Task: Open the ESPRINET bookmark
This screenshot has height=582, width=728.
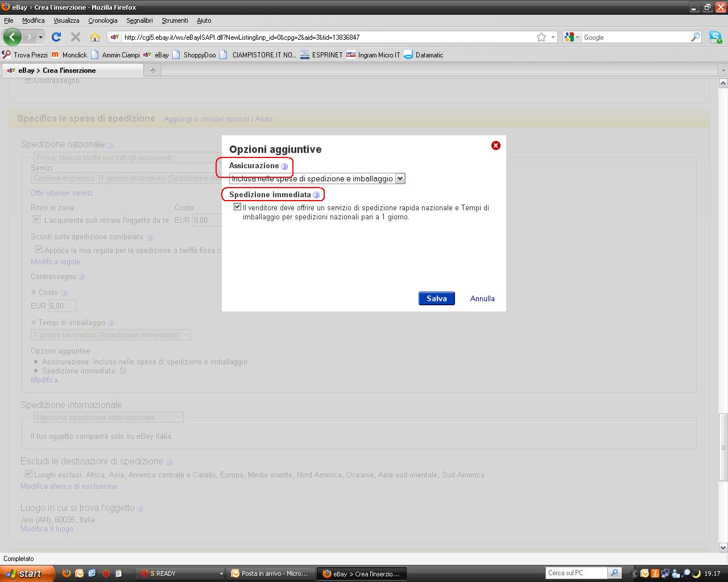Action: [x=321, y=55]
